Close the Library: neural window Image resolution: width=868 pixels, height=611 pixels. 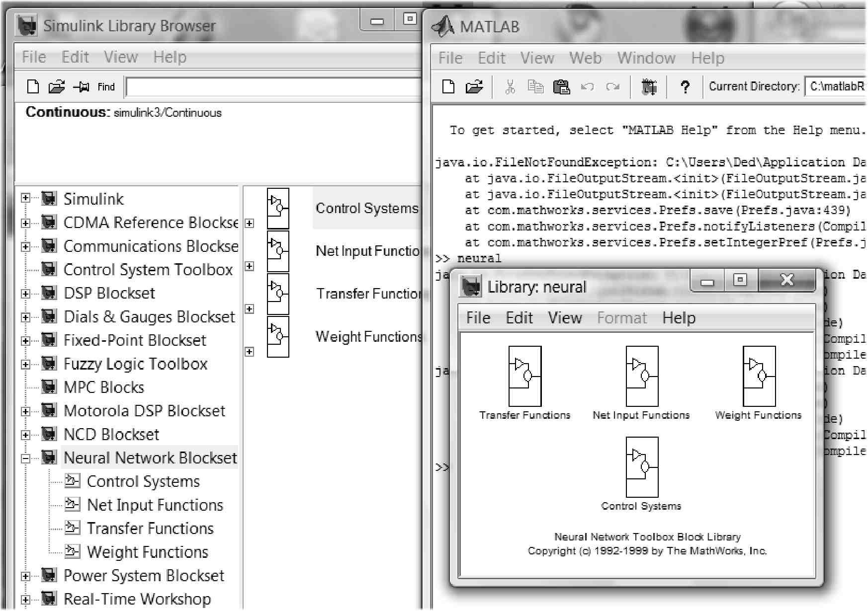pos(787,281)
